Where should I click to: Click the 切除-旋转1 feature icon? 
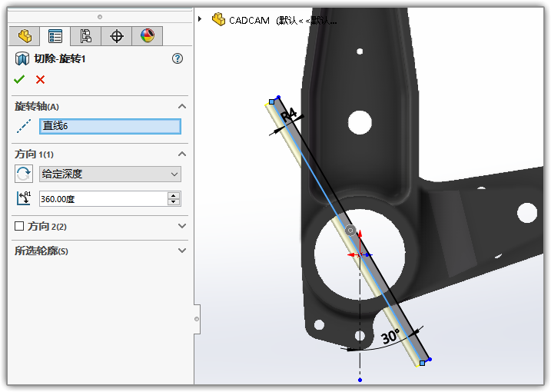pyautogui.click(x=22, y=58)
